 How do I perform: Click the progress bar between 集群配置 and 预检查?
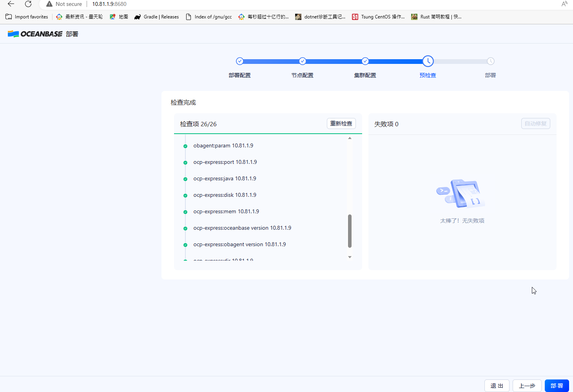tap(396, 61)
